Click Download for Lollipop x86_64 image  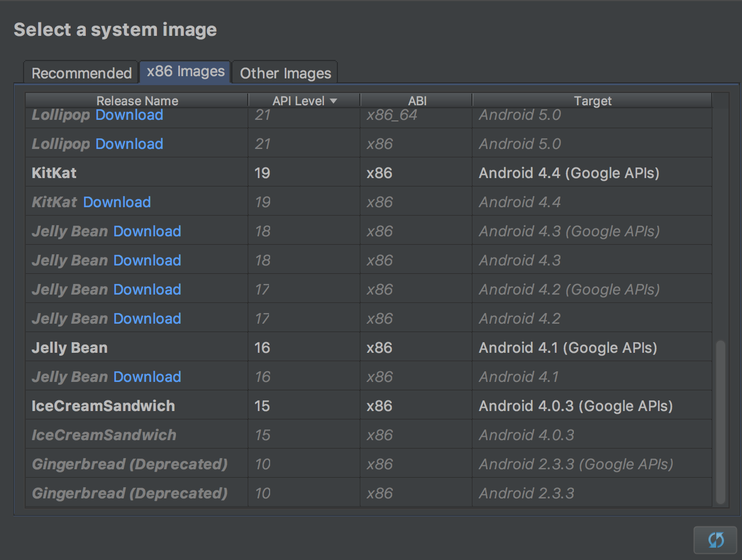(x=129, y=115)
